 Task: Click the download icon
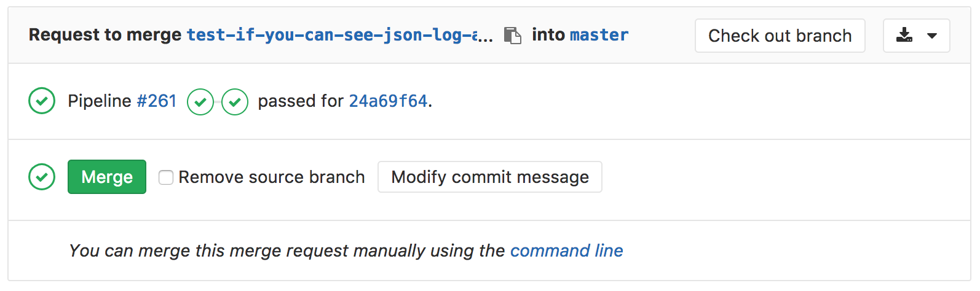pos(904,36)
